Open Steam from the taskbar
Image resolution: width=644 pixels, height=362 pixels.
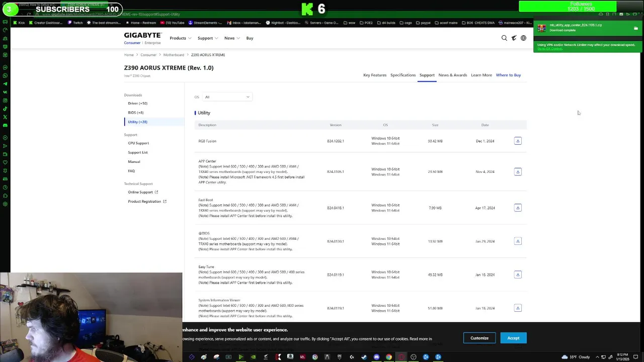pyautogui.click(x=364, y=357)
